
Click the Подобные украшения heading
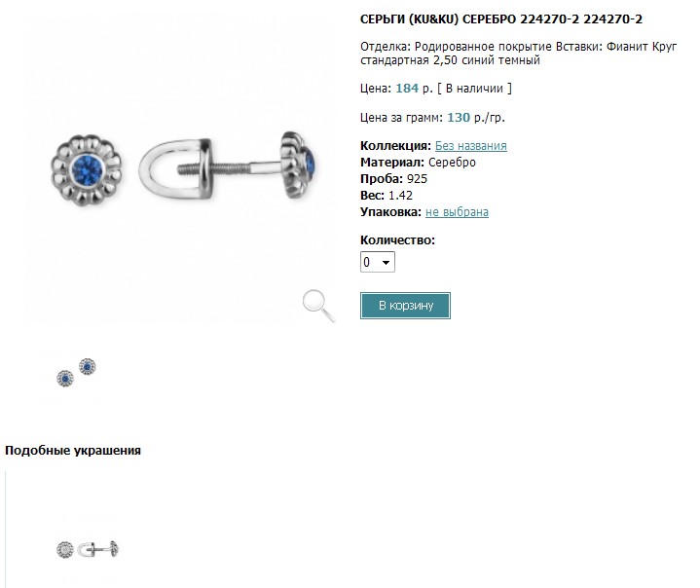(x=73, y=451)
